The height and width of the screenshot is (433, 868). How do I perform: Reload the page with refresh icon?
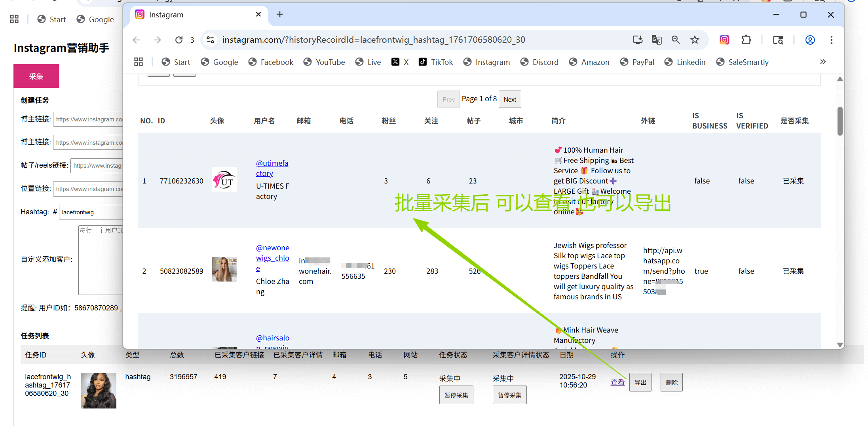[179, 40]
